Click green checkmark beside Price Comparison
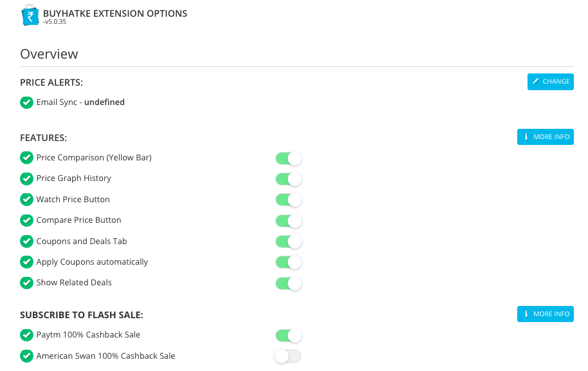The height and width of the screenshot is (371, 588). (26, 158)
